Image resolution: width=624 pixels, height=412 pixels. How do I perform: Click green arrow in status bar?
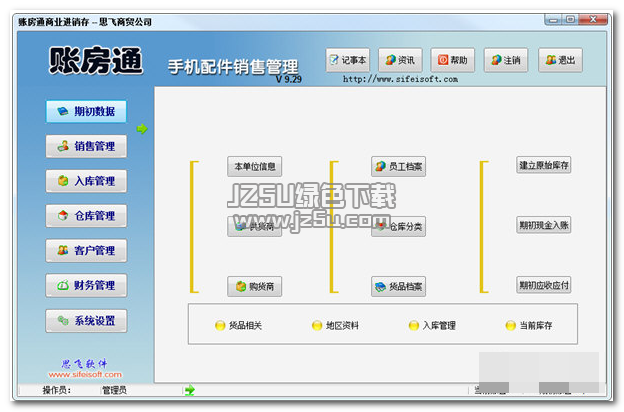pyautogui.click(x=189, y=390)
